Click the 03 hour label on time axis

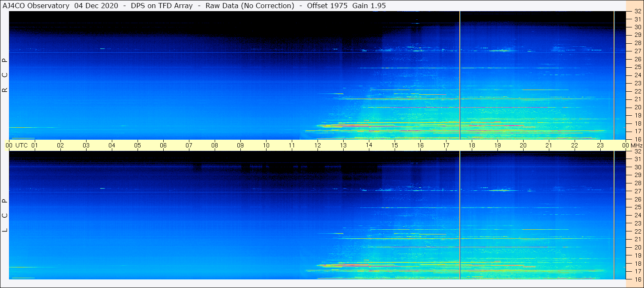coord(86,145)
